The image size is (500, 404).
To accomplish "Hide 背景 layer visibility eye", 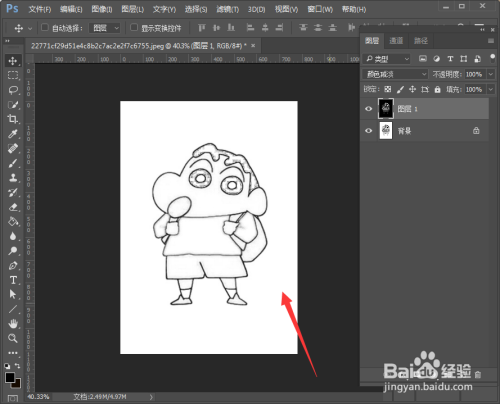I will pos(368,131).
